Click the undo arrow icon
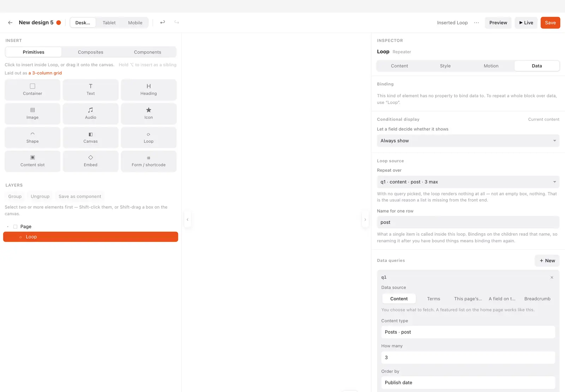The width and height of the screenshot is (565, 392). coord(162,23)
